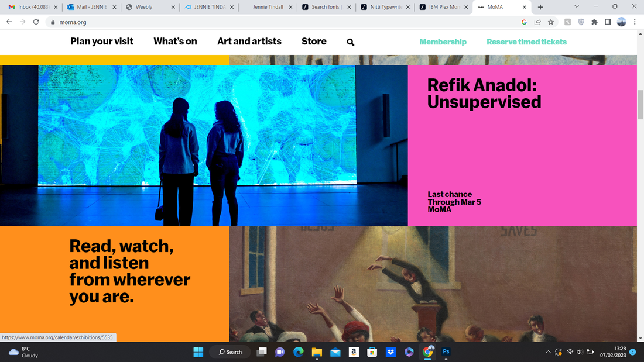The height and width of the screenshot is (362, 644).
Task: Open the Art and artists menu
Action: click(249, 42)
